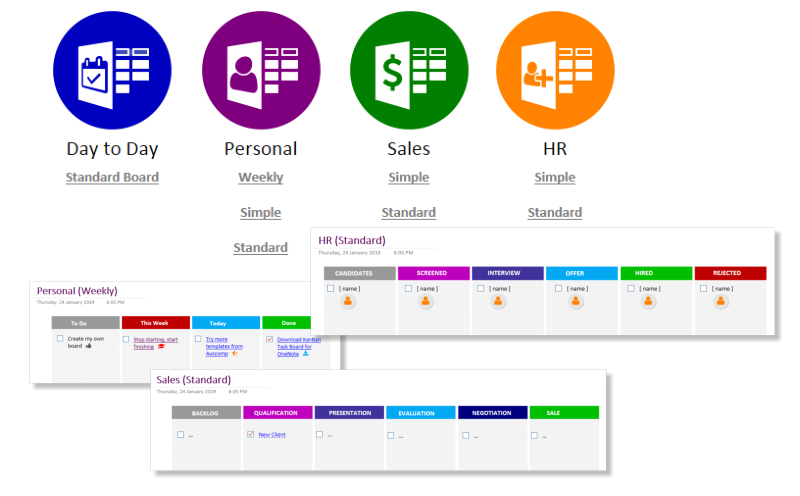Click person icon under CANDIDATES column
The width and height of the screenshot is (800, 496).
coord(348,302)
